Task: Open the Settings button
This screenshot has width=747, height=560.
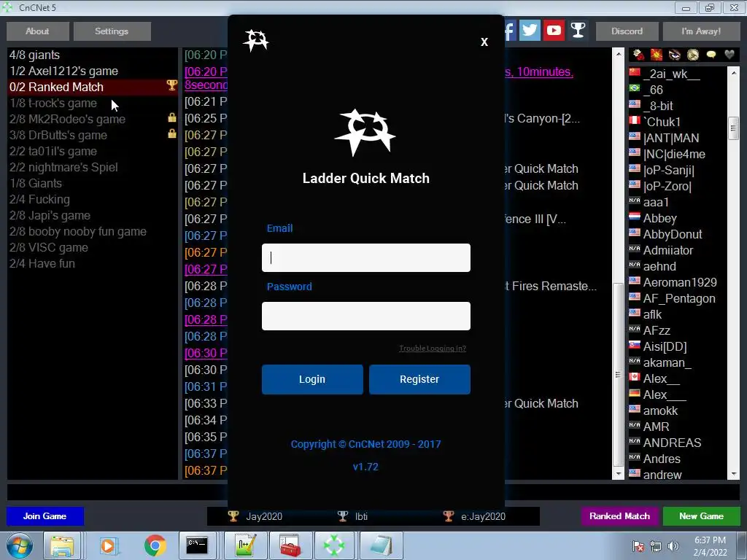Action: [x=112, y=31]
